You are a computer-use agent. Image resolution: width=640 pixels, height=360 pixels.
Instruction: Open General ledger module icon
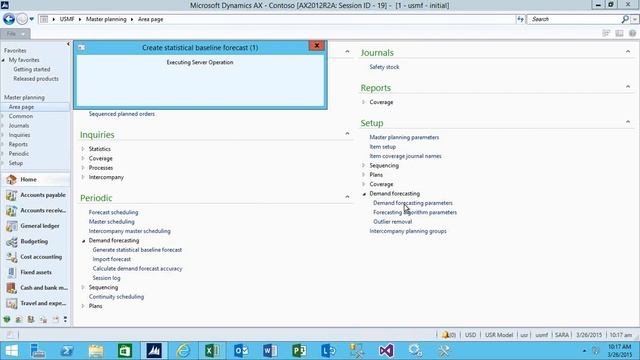tap(11, 226)
